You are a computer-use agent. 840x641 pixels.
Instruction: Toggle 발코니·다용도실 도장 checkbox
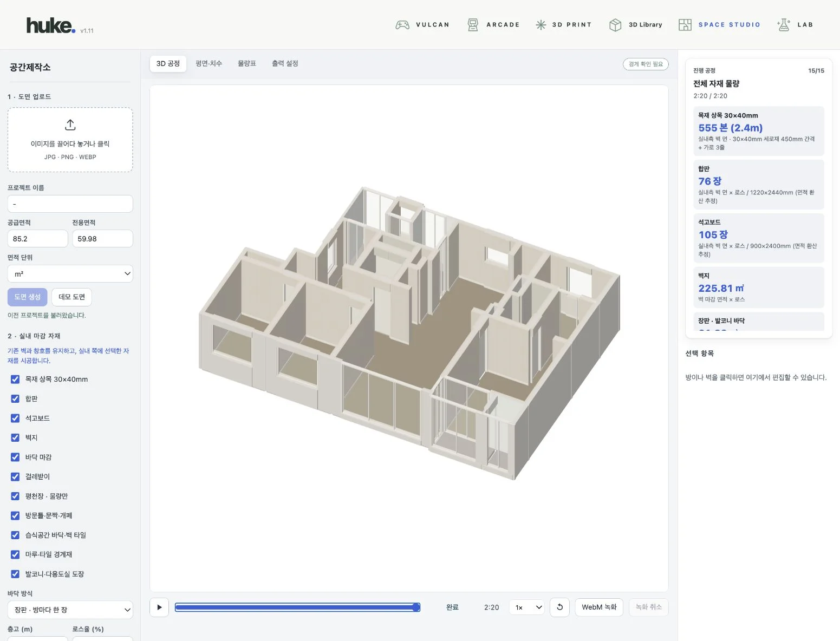(15, 574)
